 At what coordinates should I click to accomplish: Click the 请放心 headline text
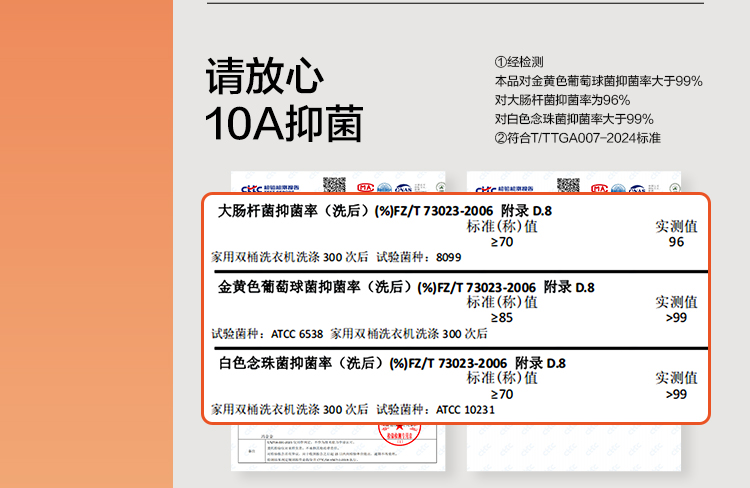pyautogui.click(x=264, y=78)
